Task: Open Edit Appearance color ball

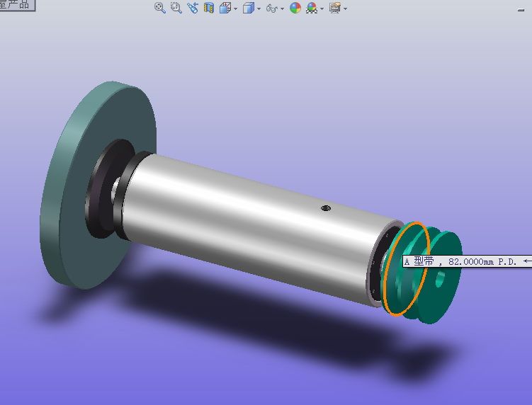Action: pyautogui.click(x=295, y=8)
